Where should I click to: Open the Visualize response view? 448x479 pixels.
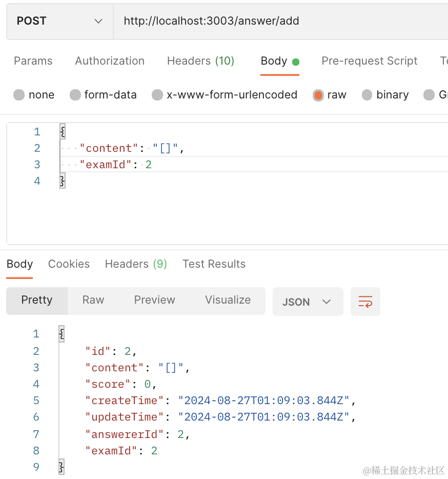click(228, 300)
